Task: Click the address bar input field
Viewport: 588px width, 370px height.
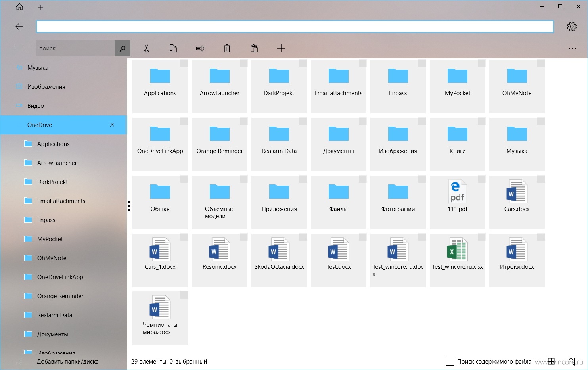Action: coord(295,27)
